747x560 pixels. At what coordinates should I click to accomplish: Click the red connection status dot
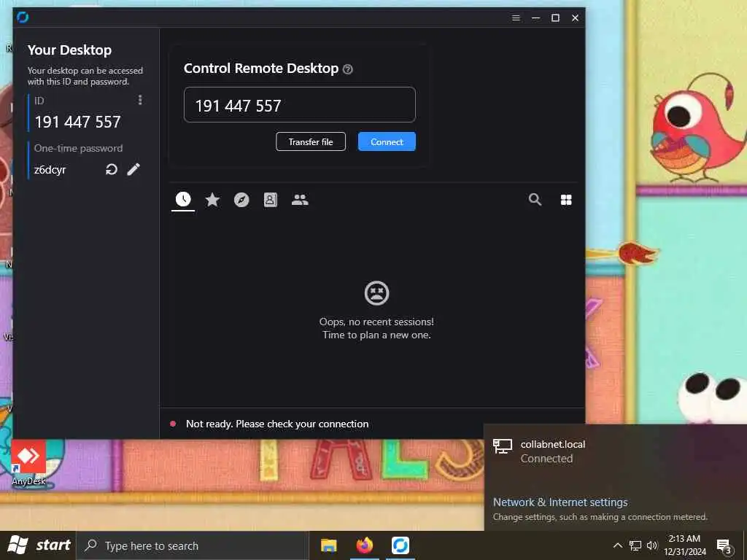pyautogui.click(x=173, y=424)
